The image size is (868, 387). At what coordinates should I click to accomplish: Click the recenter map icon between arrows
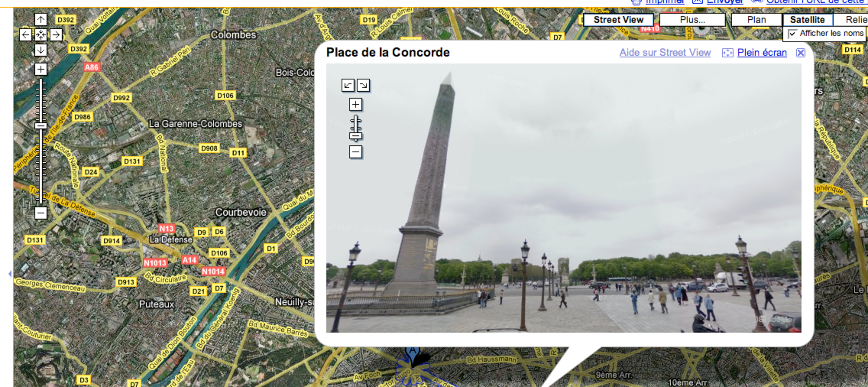point(41,35)
